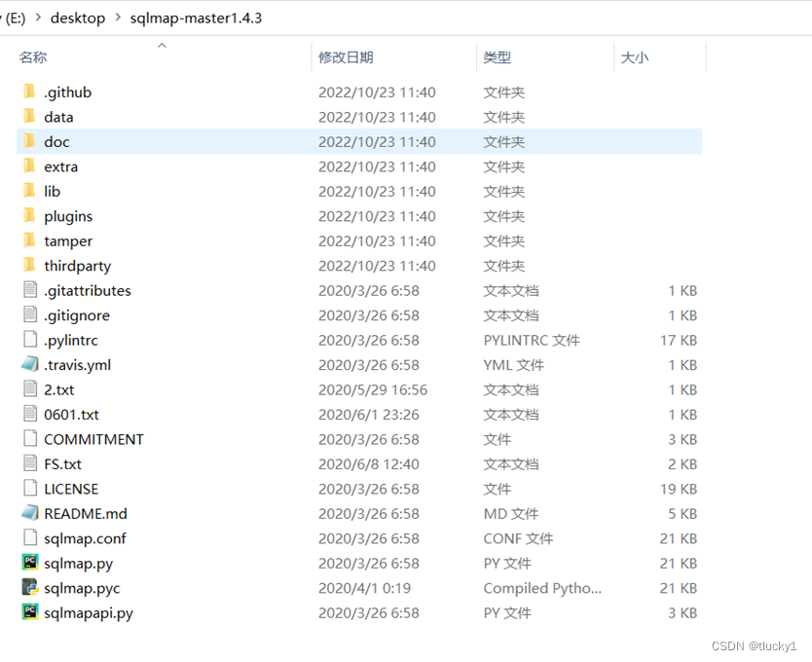Click the extra folder icon
Screen dimensions: 812x662
pyautogui.click(x=29, y=166)
